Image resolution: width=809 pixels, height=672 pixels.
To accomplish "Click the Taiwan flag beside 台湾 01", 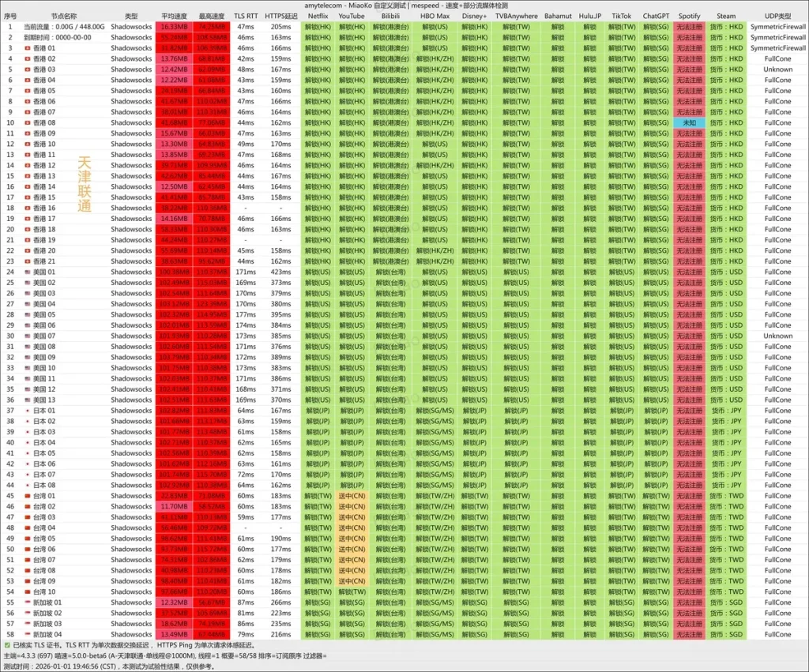I will (28, 496).
